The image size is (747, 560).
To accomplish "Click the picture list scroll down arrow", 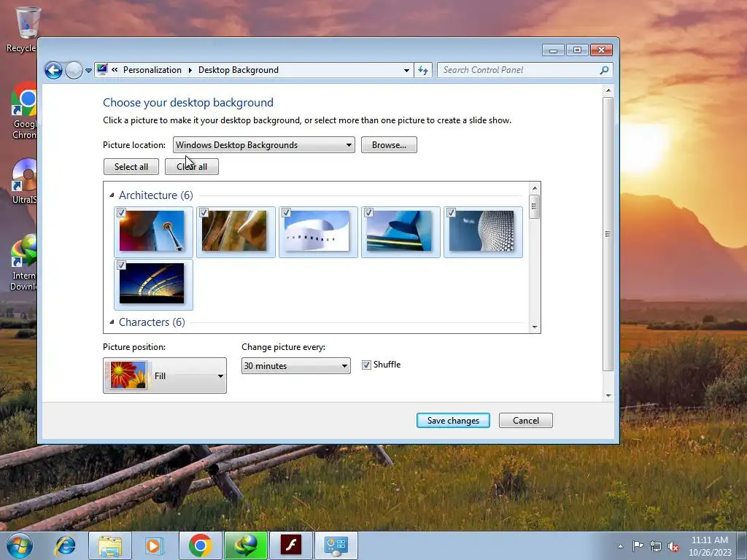I will point(535,327).
